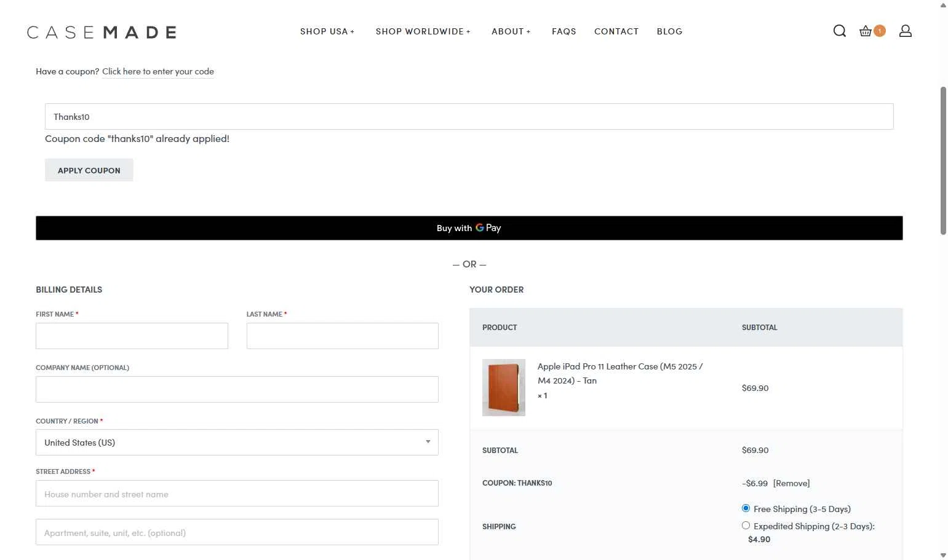
Task: Click the page vertical scrollbar
Action: (x=943, y=160)
